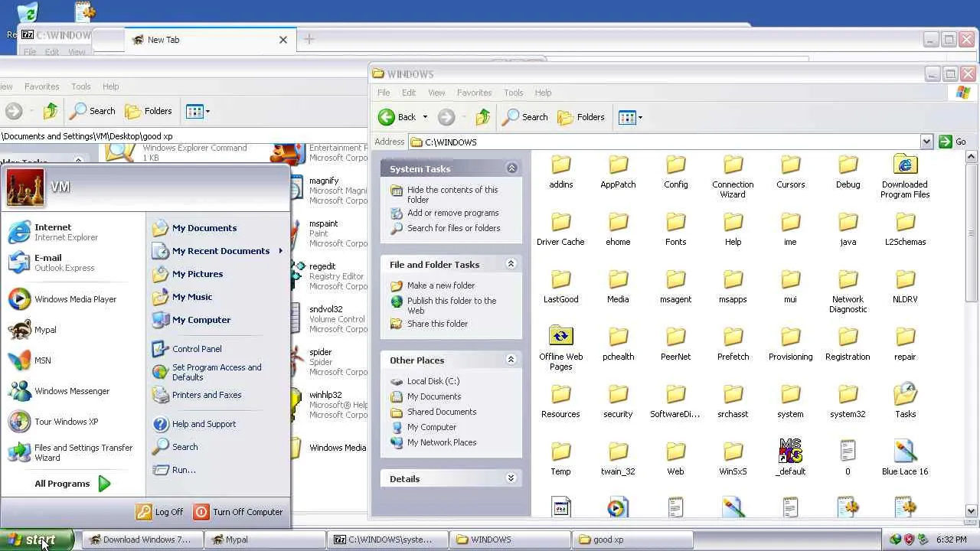Switch to good xp taskbar button
The width and height of the screenshot is (980, 551).
pyautogui.click(x=634, y=540)
